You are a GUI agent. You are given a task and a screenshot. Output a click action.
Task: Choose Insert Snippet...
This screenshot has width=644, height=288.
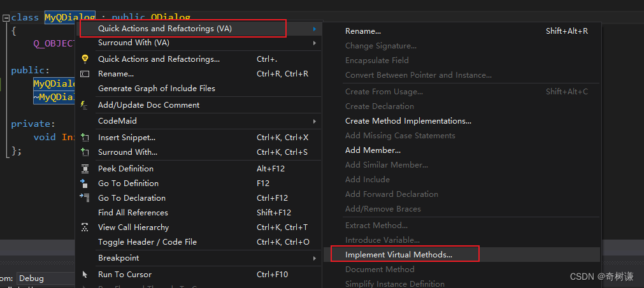(x=198, y=138)
